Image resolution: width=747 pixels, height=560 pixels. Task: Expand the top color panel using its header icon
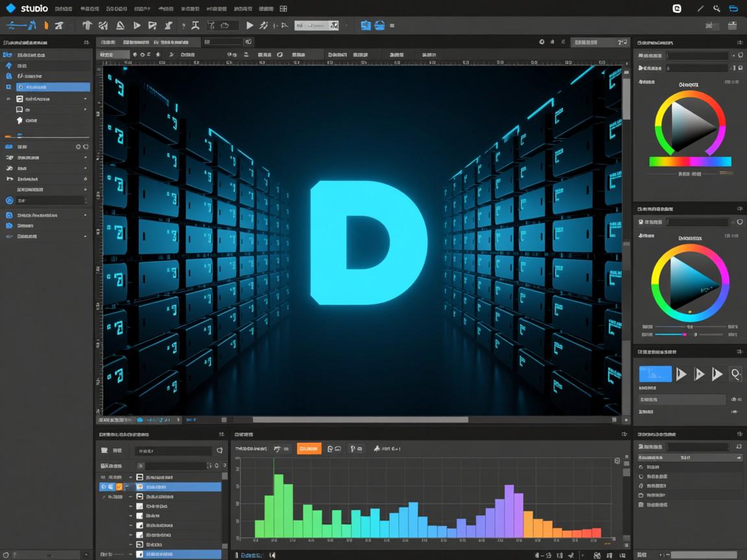pyautogui.click(x=740, y=42)
